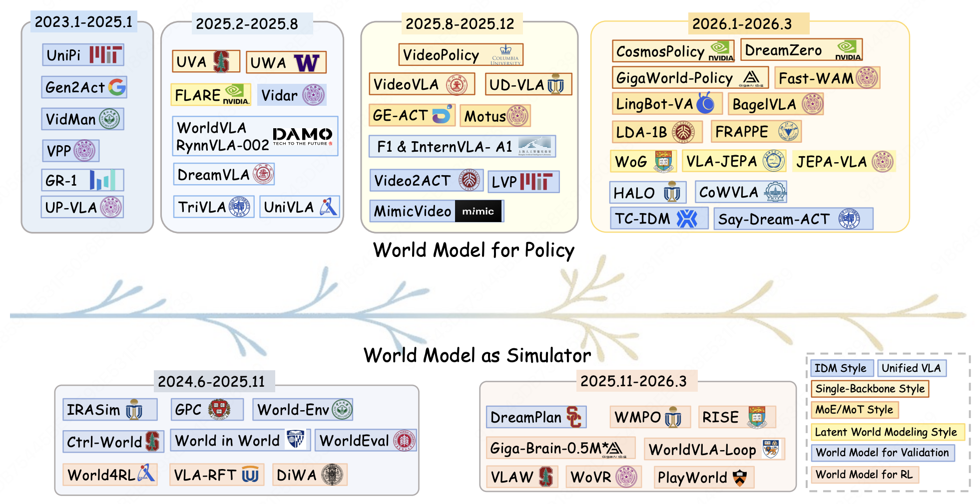Click the Unified VLA legend box
980x504 pixels.
click(x=912, y=368)
